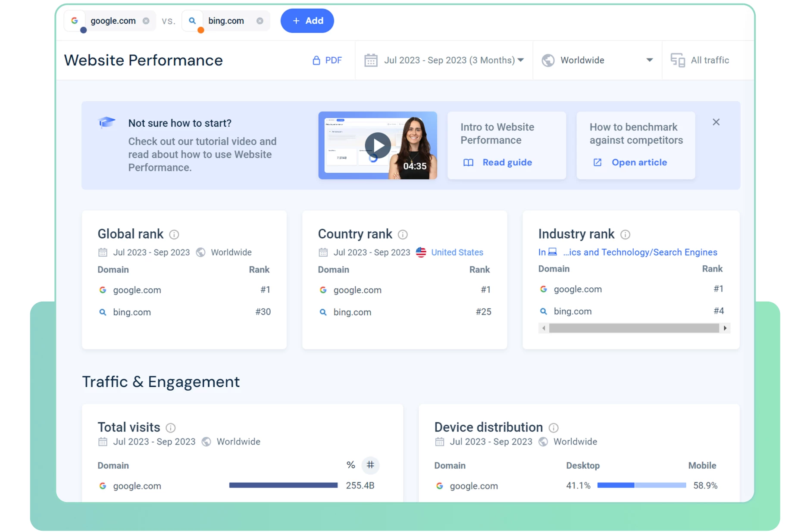Open the Technology/Search Engines industry link
The height and width of the screenshot is (532, 810).
click(640, 252)
